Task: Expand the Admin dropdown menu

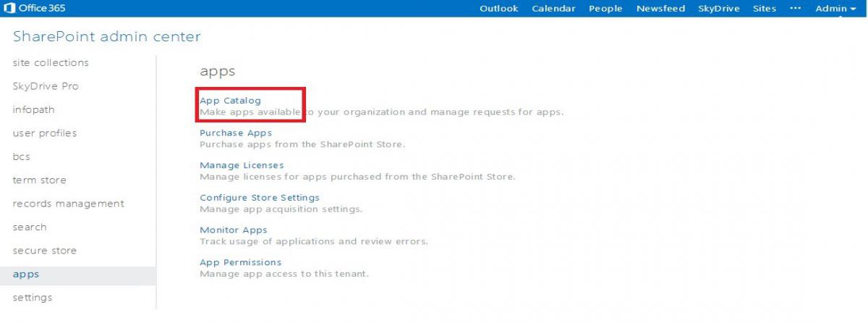Action: (x=835, y=9)
